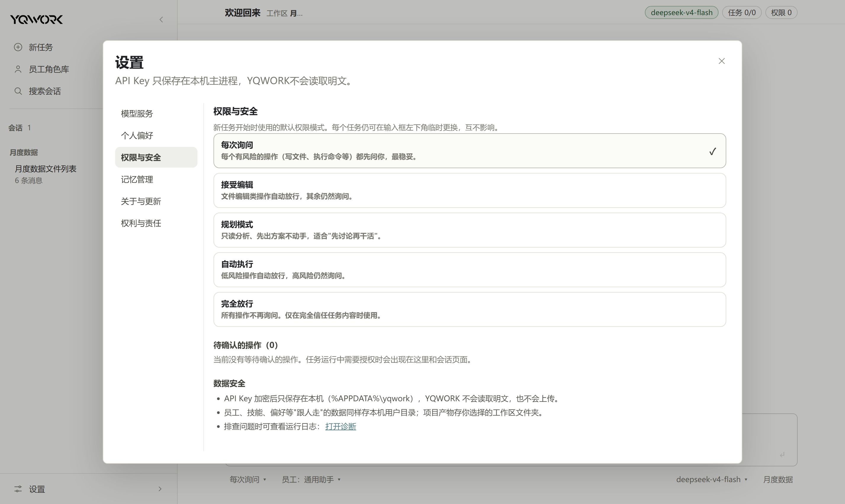Open the 每次询问 dropdown below the input box
The width and height of the screenshot is (845, 504).
point(248,479)
